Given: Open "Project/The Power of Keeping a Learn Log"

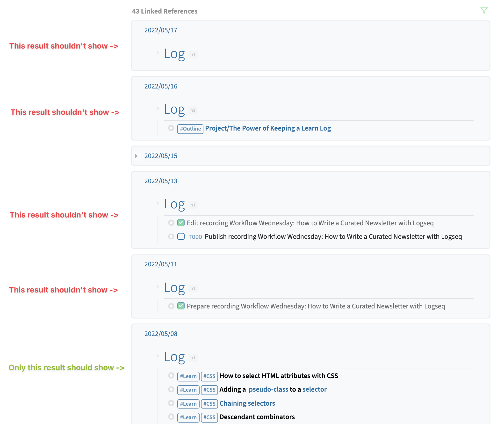Looking at the screenshot, I should tap(268, 128).
